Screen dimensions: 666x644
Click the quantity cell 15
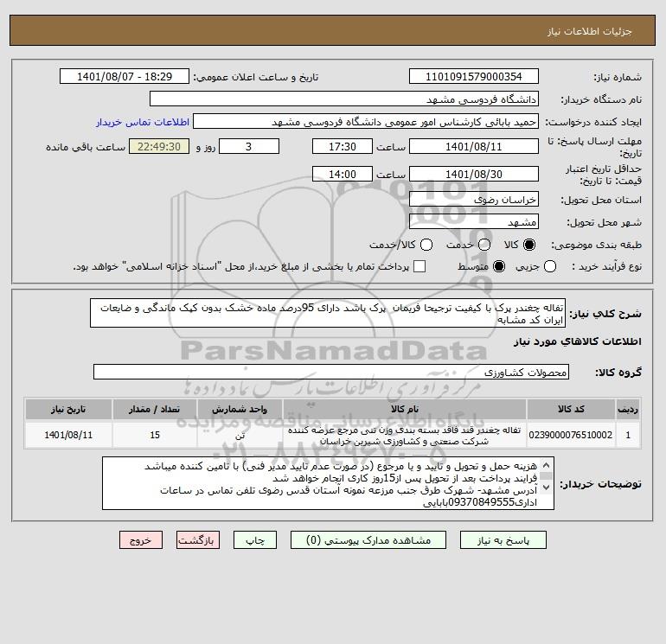(155, 435)
